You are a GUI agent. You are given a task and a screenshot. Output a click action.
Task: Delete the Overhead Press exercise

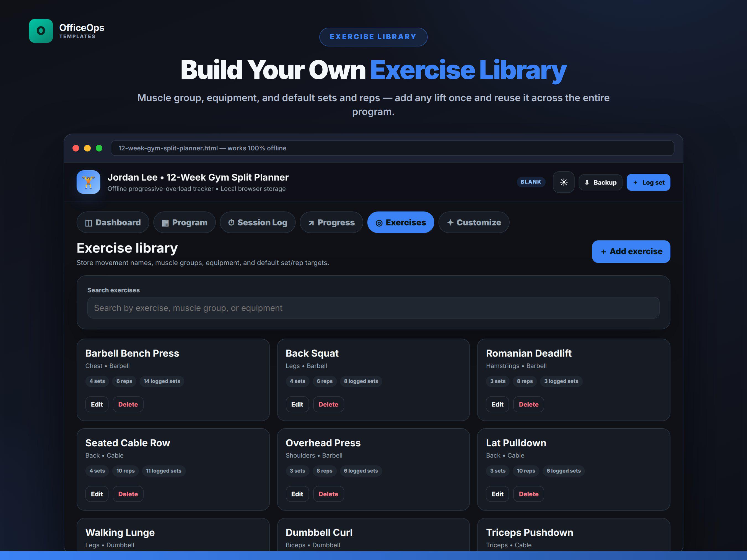[x=328, y=494]
